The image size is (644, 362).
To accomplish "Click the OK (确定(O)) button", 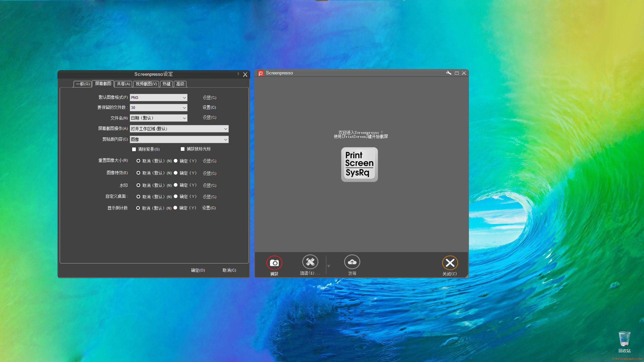I will 198,270.
